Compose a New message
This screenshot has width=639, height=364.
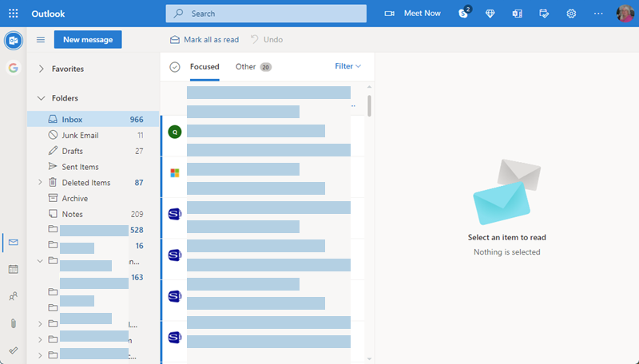(x=88, y=39)
